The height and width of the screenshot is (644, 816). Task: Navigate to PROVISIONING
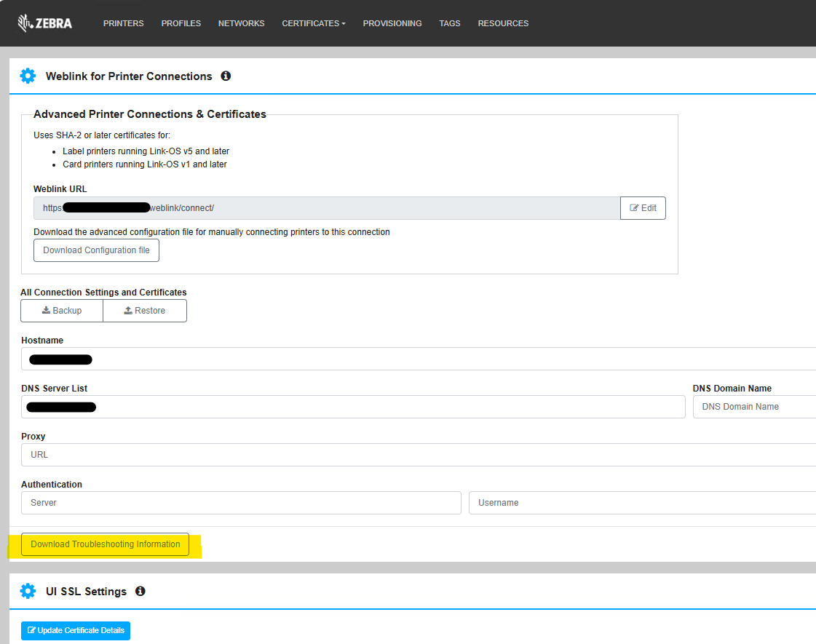pyautogui.click(x=392, y=23)
